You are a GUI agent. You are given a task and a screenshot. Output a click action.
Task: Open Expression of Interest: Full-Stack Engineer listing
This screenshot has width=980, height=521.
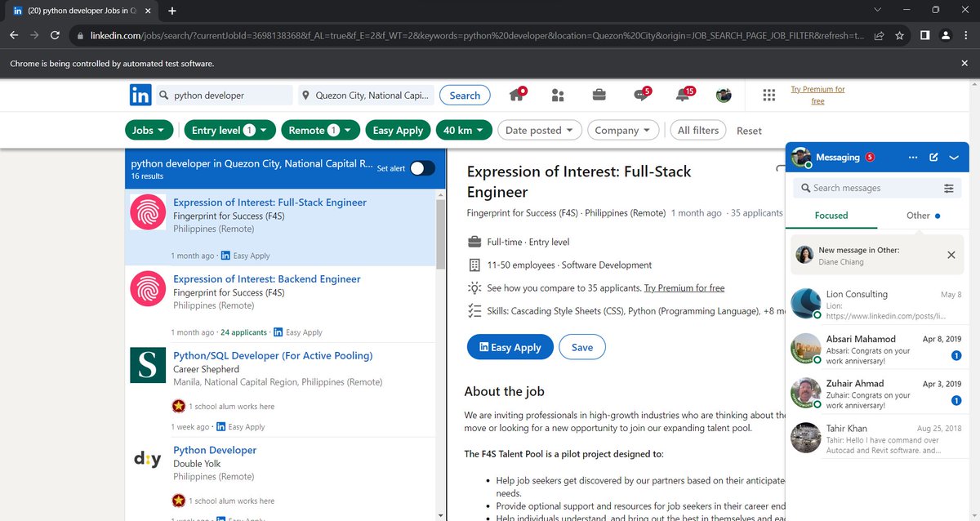pyautogui.click(x=269, y=202)
